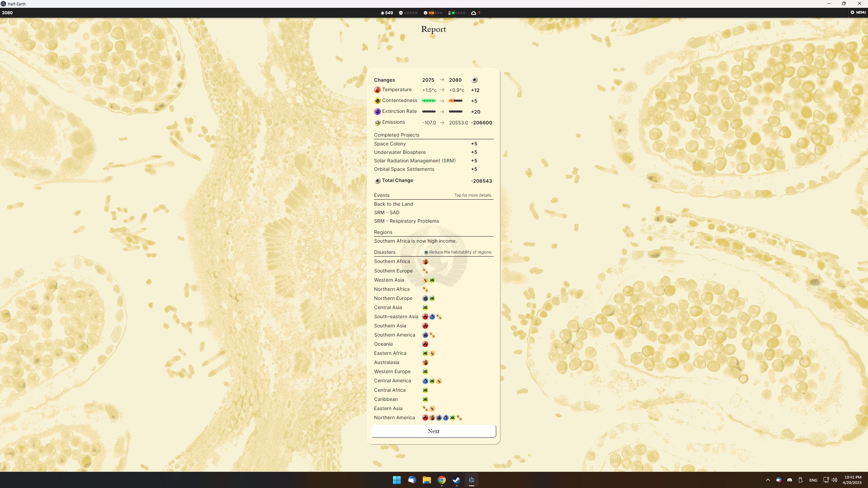Expand the 'SRM - SAD' event details
868x488 pixels.
point(387,212)
